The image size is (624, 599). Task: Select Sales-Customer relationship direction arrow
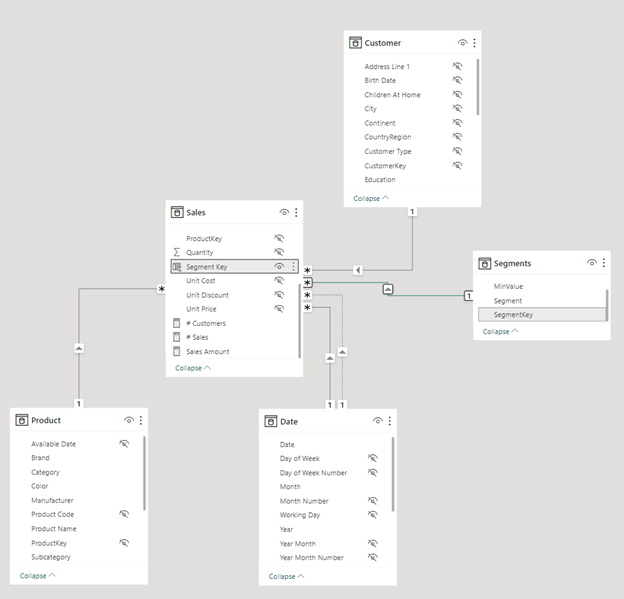coord(358,270)
